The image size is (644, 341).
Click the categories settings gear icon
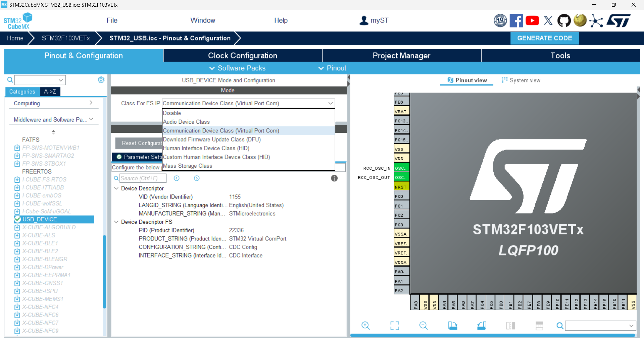pyautogui.click(x=101, y=80)
